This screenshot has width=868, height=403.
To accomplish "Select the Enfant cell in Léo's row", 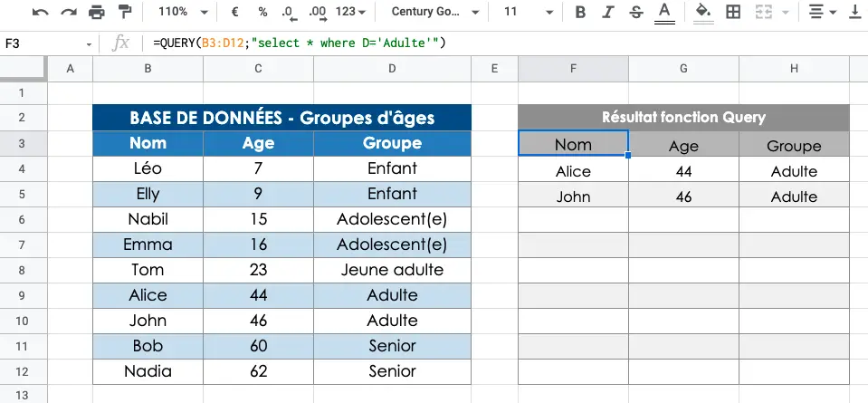I will click(x=392, y=168).
